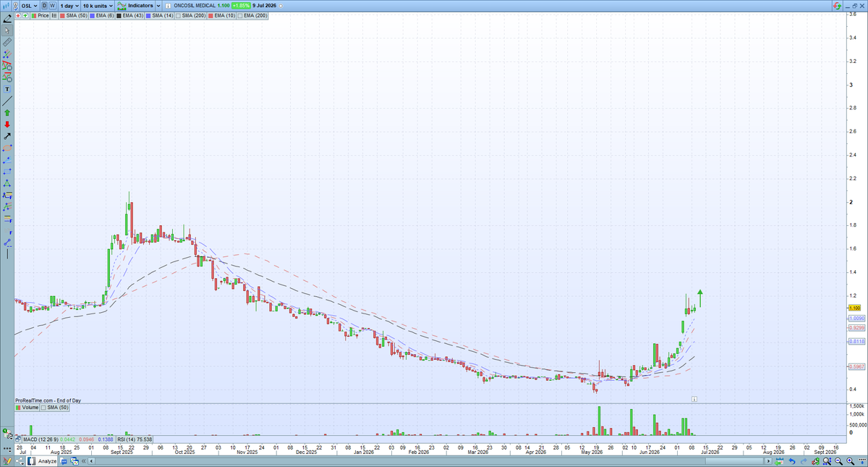Enable the SMA (200) indicator
The width and height of the screenshot is (868, 467).
[190, 15]
